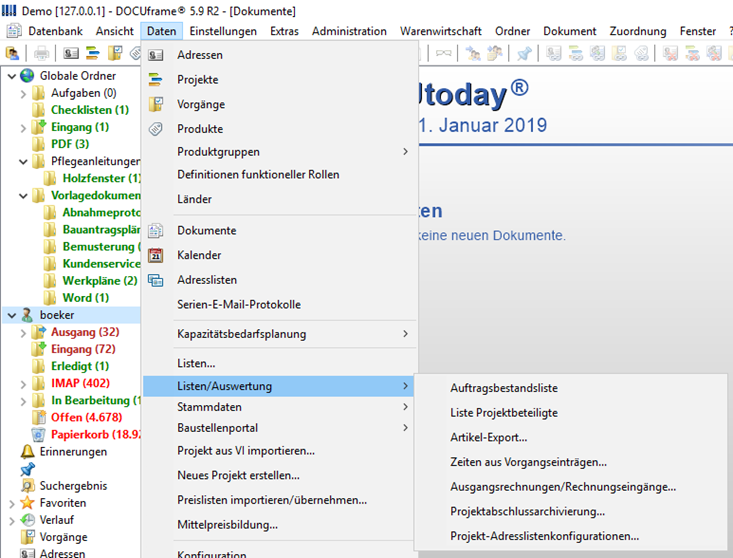733x558 pixels.
Task: Click the Globale Ordner globe icon
Action: (x=27, y=76)
